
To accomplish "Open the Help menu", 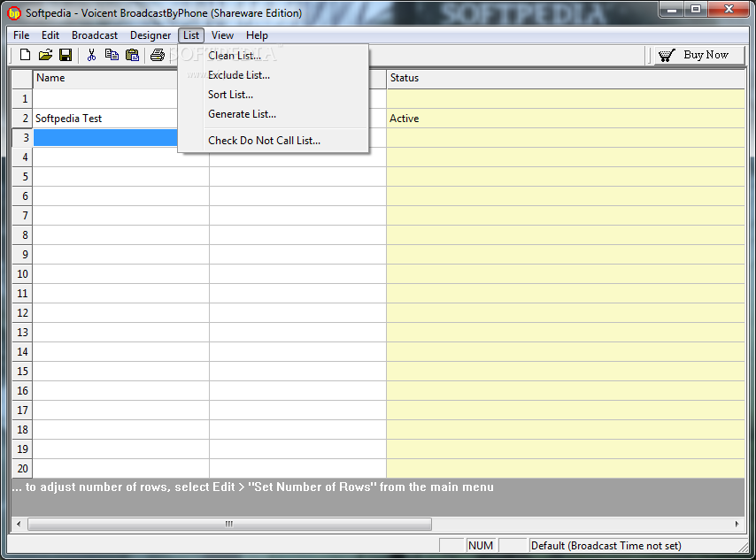I will tap(257, 35).
